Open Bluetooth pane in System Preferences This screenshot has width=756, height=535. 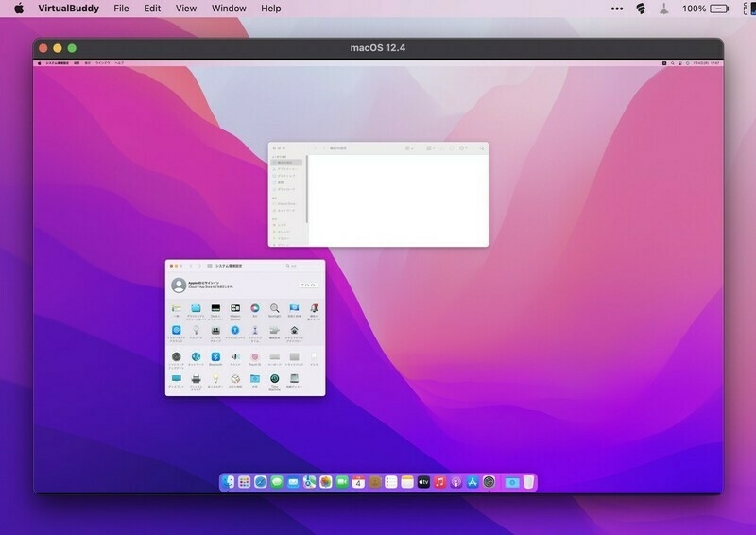click(x=215, y=356)
